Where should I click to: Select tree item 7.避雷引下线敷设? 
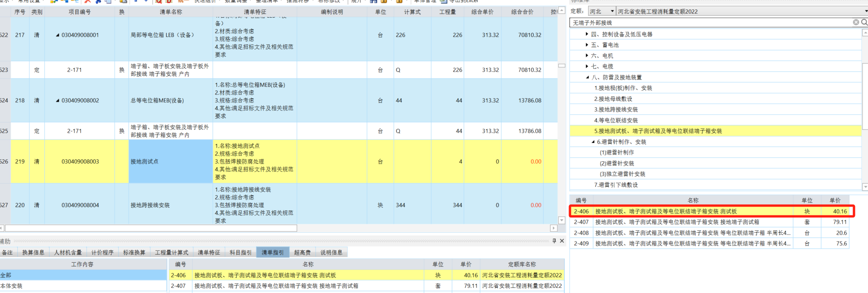tap(616, 185)
